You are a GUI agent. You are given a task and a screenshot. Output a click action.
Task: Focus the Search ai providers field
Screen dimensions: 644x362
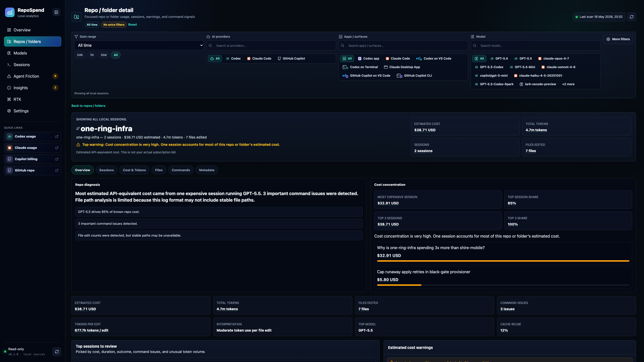271,46
